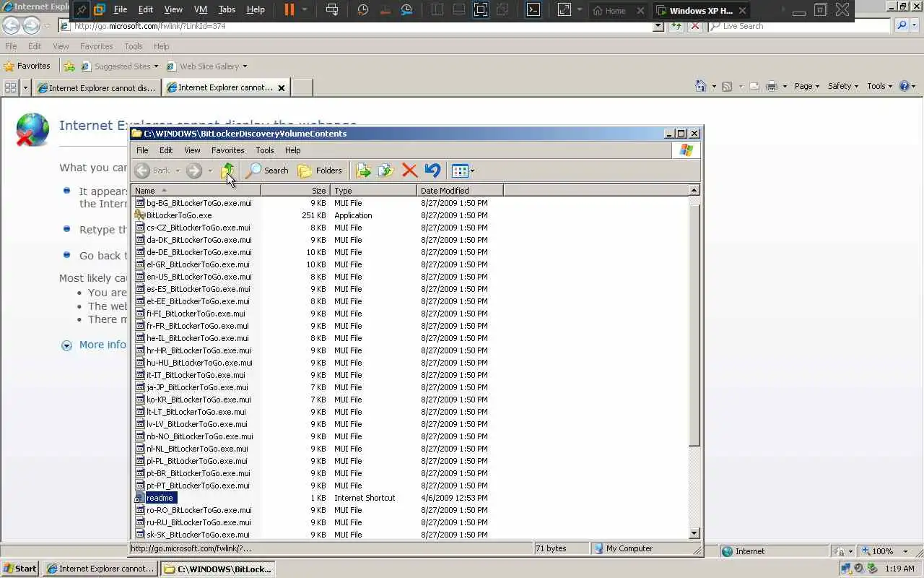
Task: Click the blue Undo arrow icon
Action: [432, 171]
